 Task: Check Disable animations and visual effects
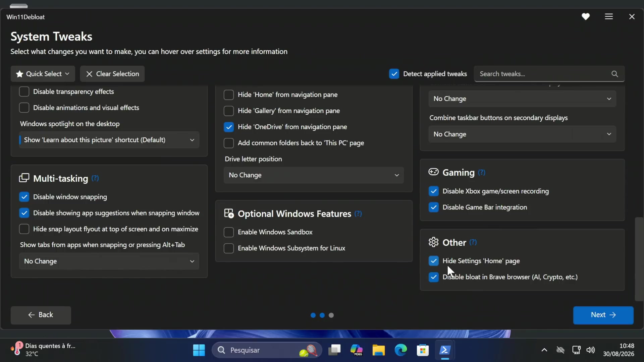click(24, 108)
